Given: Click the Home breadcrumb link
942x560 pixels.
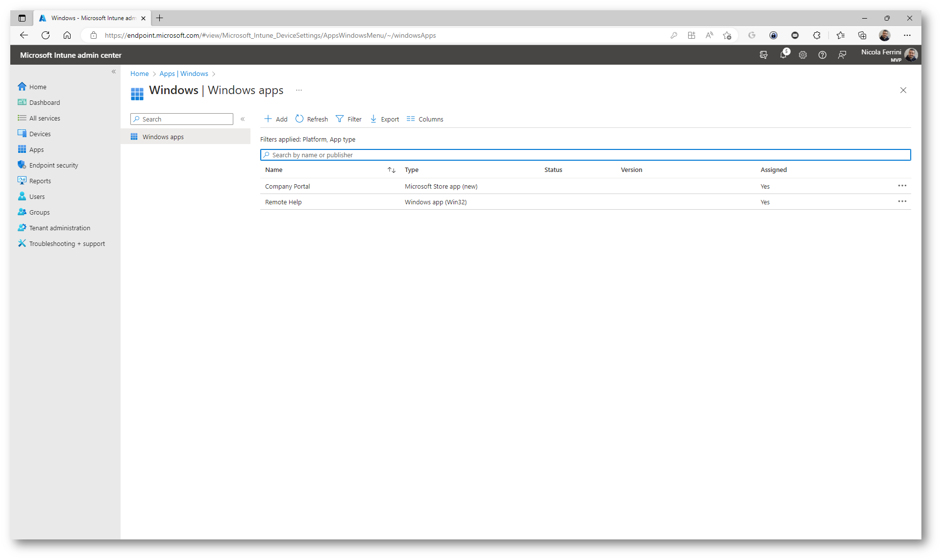Looking at the screenshot, I should pyautogui.click(x=139, y=73).
